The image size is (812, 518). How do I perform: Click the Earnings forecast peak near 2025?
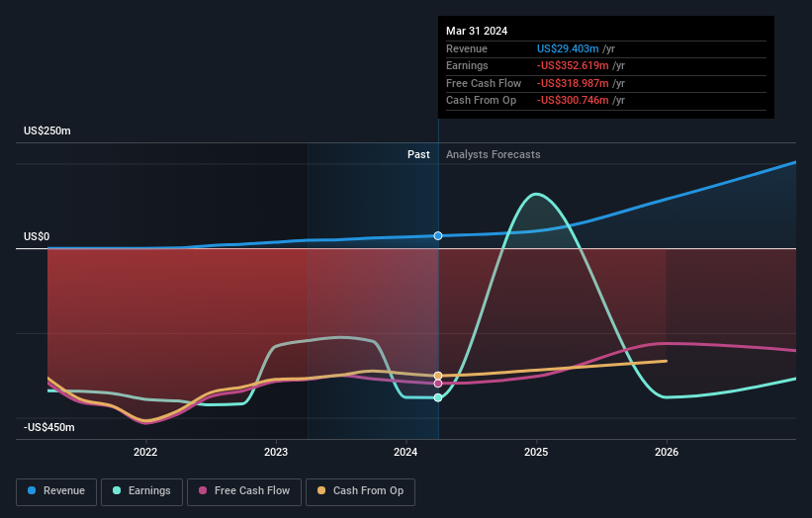(536, 195)
